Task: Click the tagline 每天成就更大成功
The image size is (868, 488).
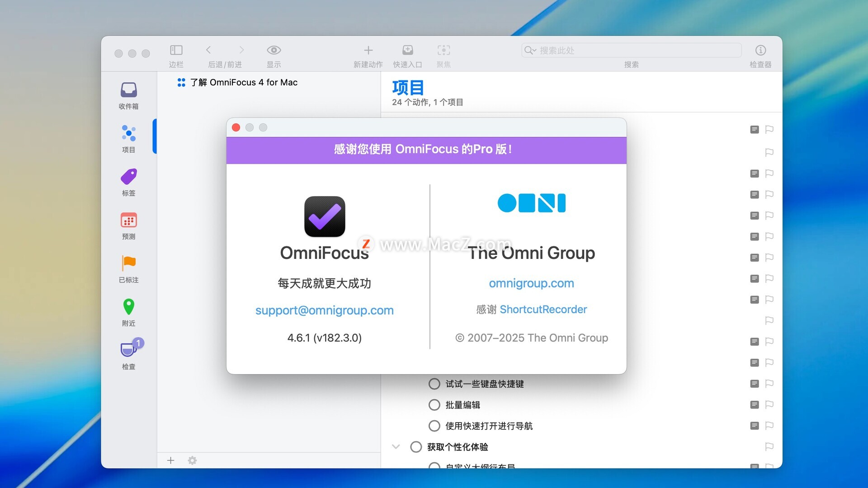Action: point(324,283)
